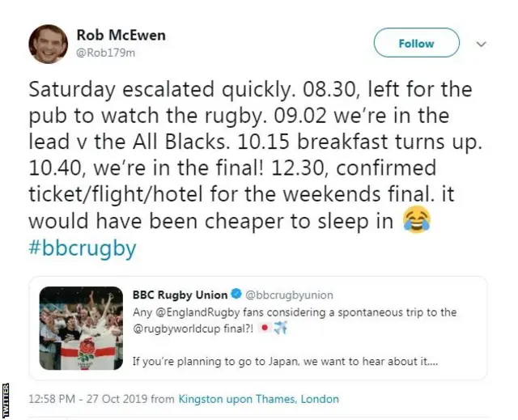The image size is (518, 420).
Task: Open the quoted tweet's fan photo thumbnail
Action: point(81,328)
